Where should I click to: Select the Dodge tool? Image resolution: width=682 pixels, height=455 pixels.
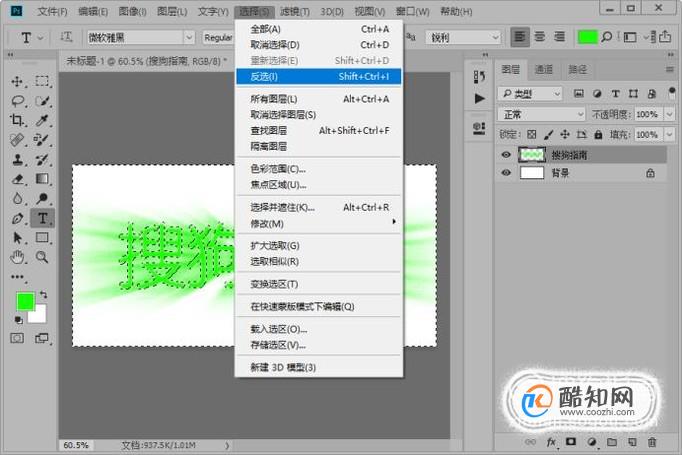(x=42, y=198)
